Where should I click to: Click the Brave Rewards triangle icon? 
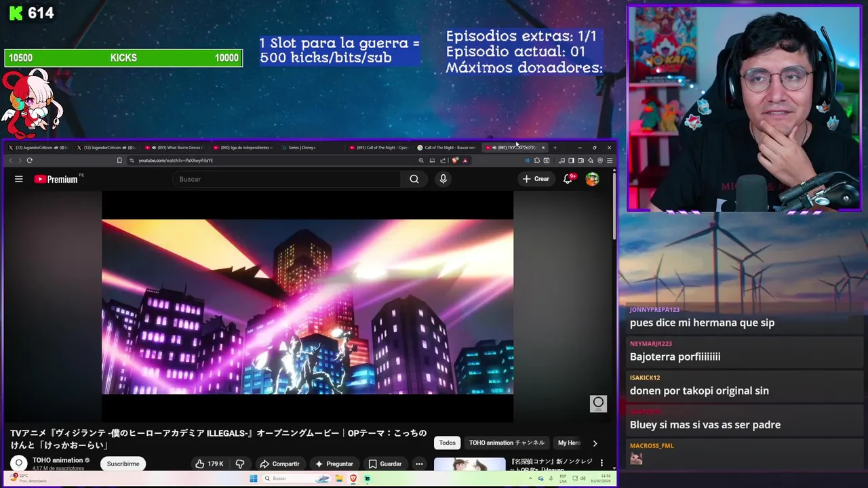pyautogui.click(x=465, y=161)
